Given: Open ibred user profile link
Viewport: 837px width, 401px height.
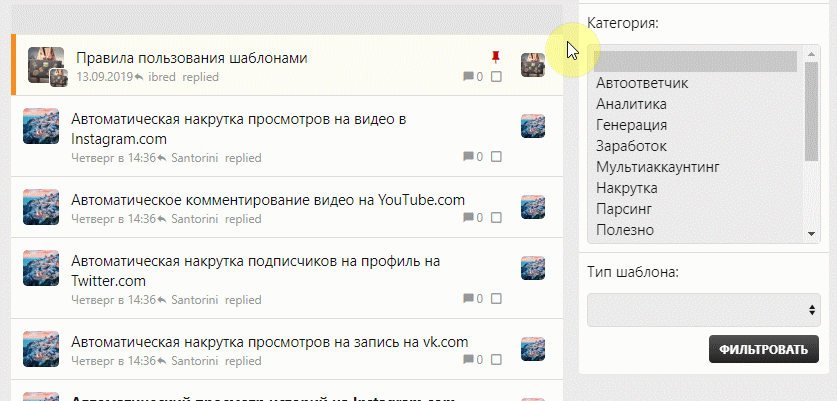Looking at the screenshot, I should [161, 77].
